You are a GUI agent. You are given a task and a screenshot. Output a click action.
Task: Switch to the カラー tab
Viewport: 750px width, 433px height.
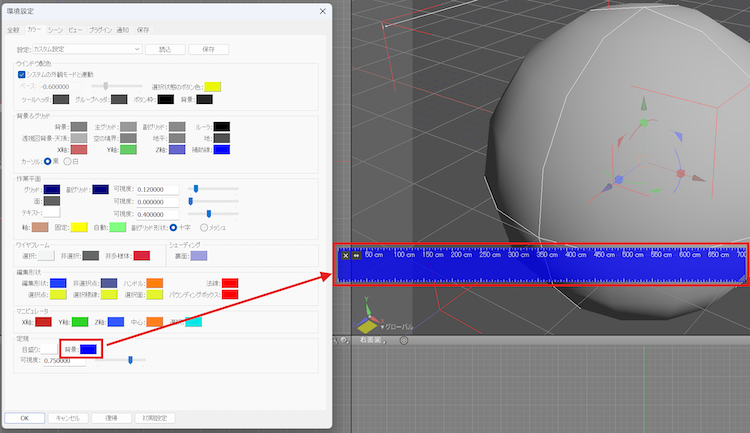tap(34, 30)
